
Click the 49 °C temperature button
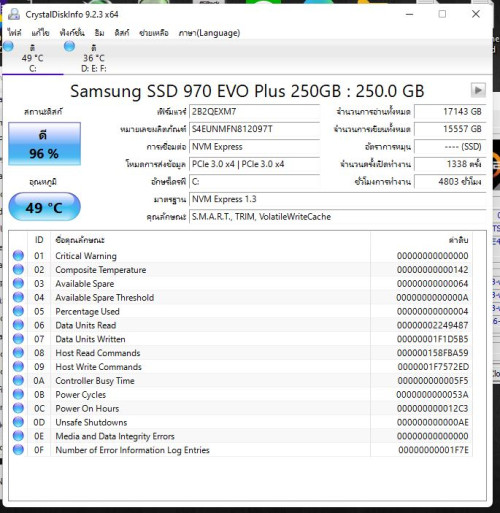(44, 207)
